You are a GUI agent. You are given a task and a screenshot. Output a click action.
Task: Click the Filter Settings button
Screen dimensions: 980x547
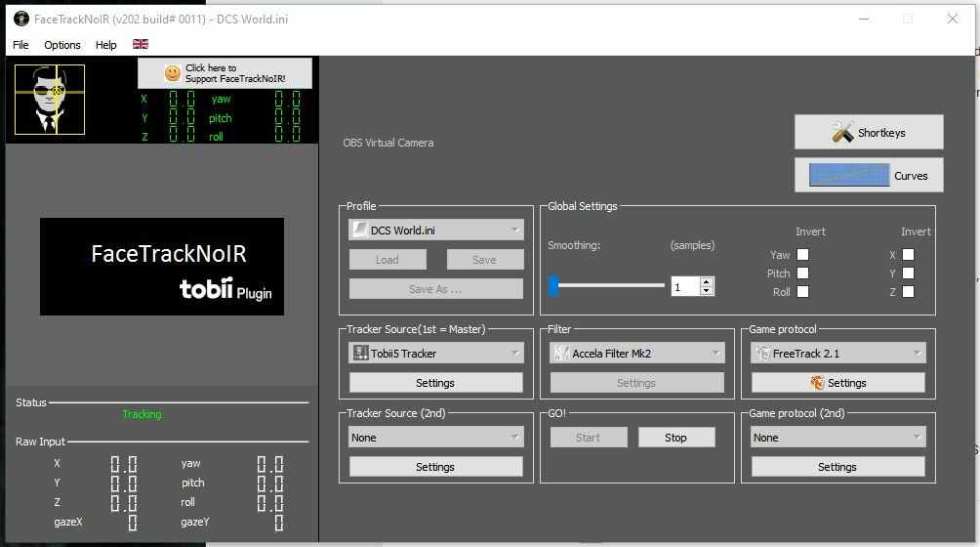click(x=636, y=383)
